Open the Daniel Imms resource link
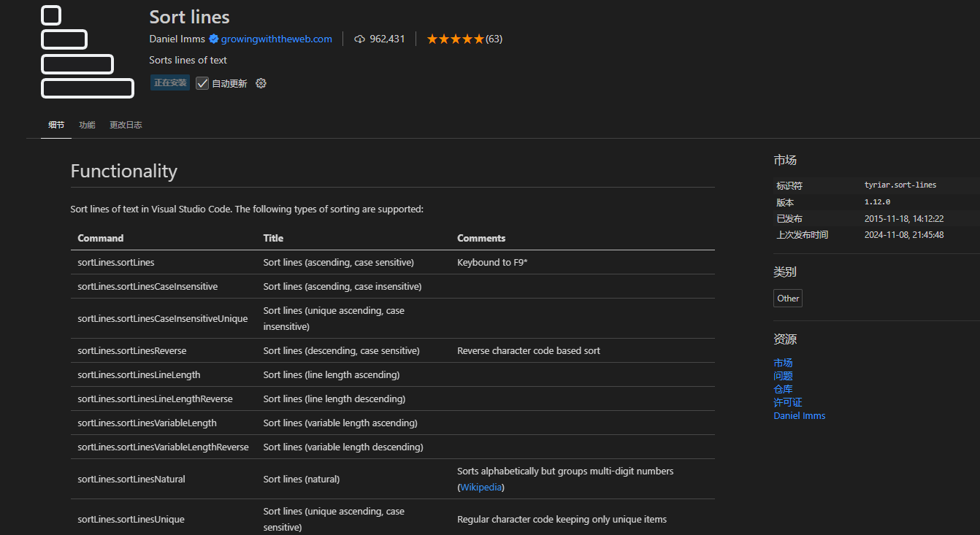980x535 pixels. (800, 415)
